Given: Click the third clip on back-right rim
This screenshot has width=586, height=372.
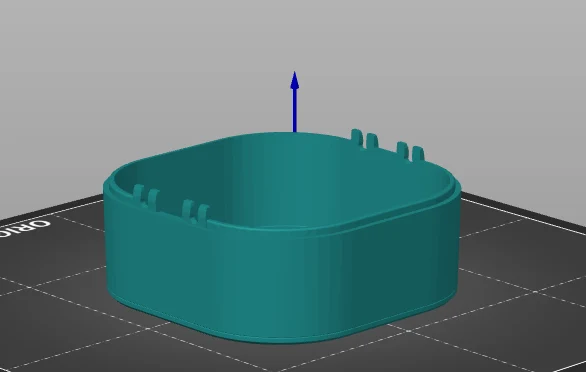Looking at the screenshot, I should pos(403,150).
